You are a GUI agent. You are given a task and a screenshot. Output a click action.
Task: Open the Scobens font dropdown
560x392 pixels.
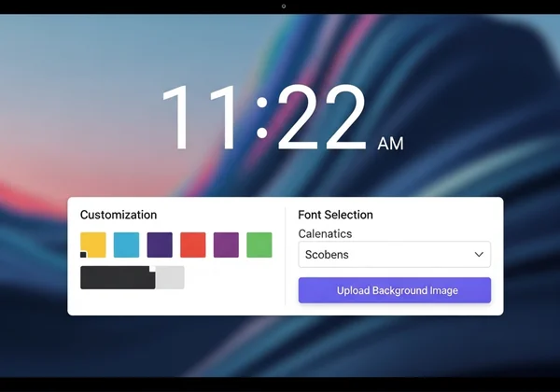click(395, 255)
